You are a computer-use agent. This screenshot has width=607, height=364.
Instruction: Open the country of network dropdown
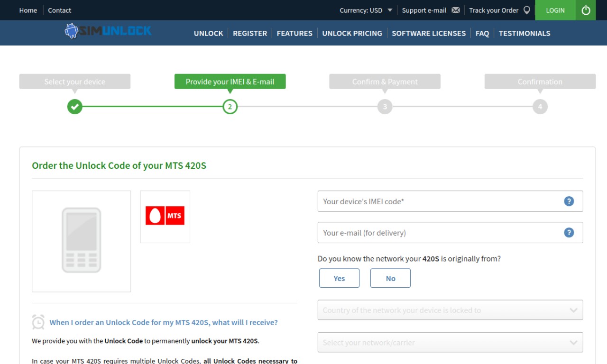click(450, 310)
